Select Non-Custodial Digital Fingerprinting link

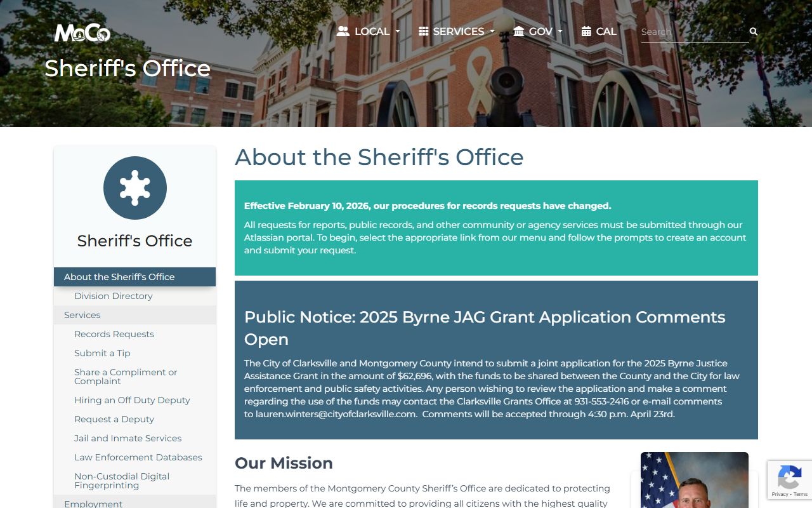[122, 481]
